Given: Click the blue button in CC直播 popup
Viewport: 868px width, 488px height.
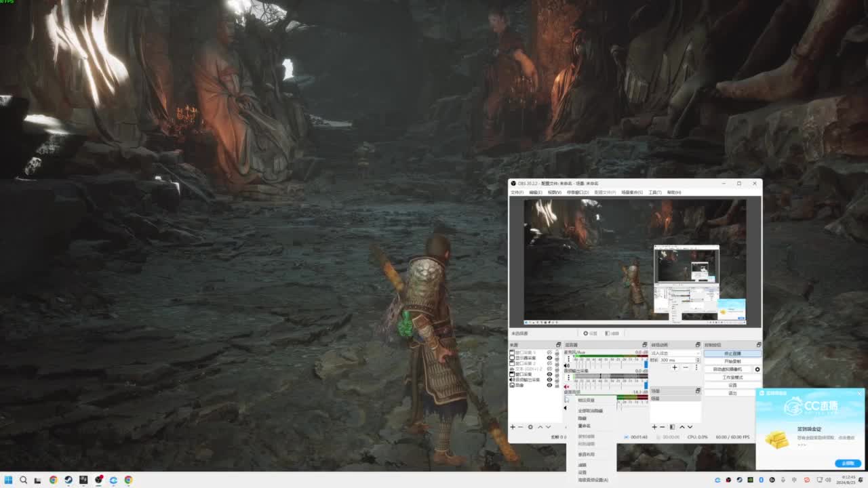Looking at the screenshot, I should point(848,463).
